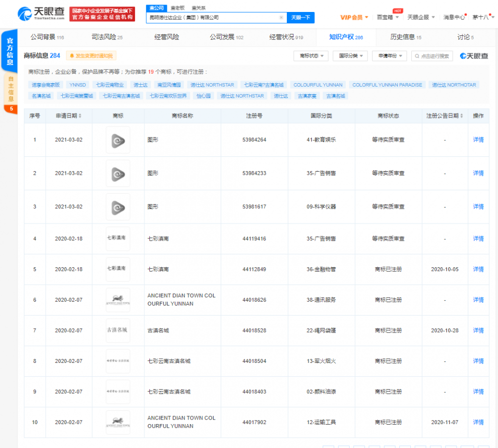Click recommended tag 七彩云南欢乐世界
Screen dimensions: 498x448
coord(168,96)
